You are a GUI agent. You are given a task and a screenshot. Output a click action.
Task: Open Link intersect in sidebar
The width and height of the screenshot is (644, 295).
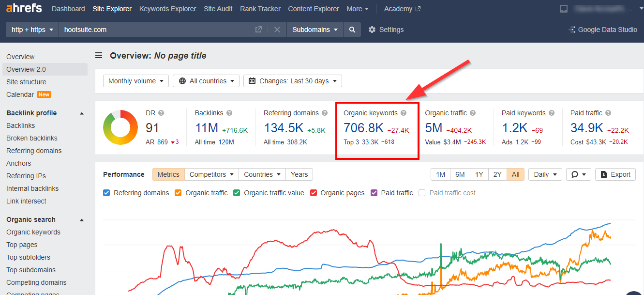26,201
